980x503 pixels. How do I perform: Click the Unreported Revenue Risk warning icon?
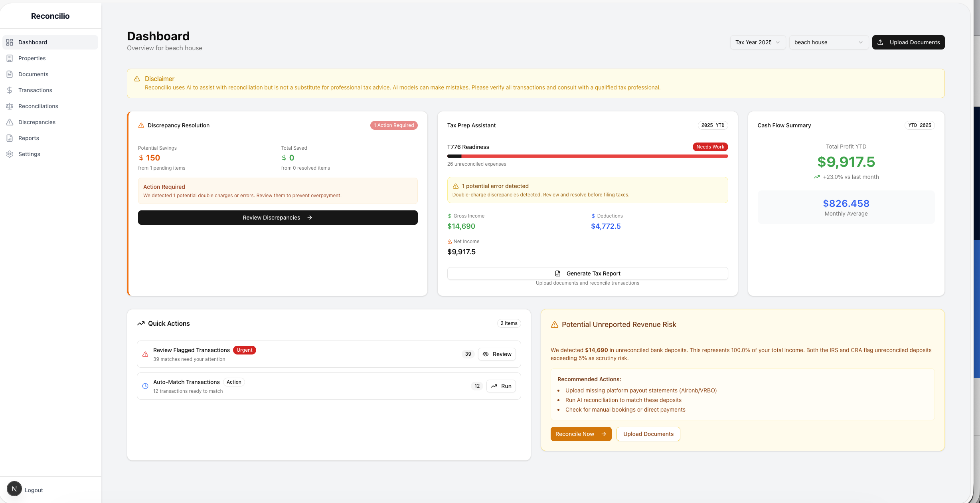(x=555, y=325)
